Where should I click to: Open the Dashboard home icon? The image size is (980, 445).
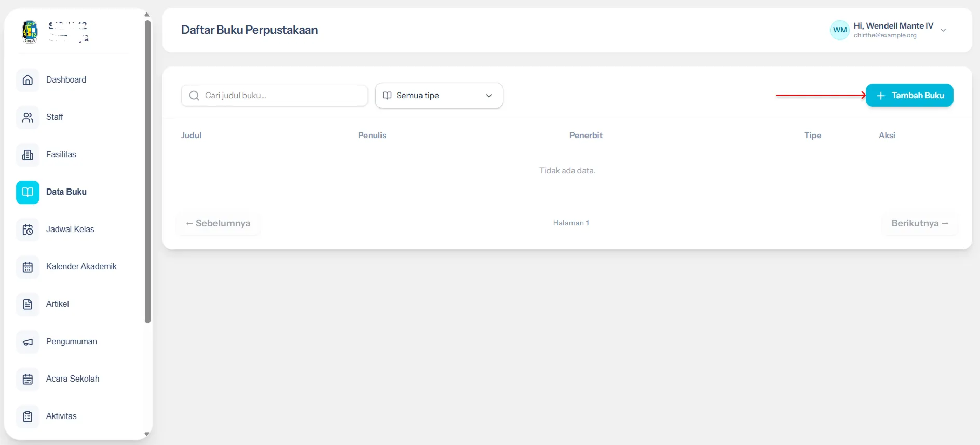[x=28, y=80]
